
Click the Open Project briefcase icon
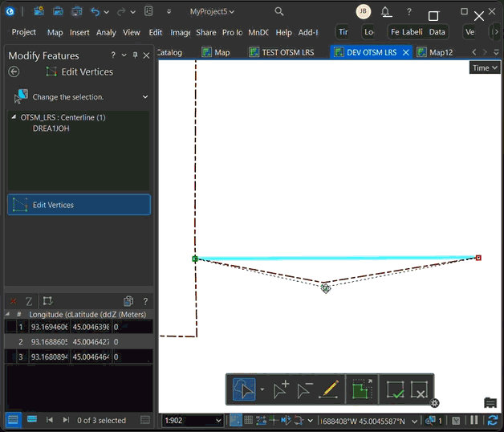[x=58, y=11]
